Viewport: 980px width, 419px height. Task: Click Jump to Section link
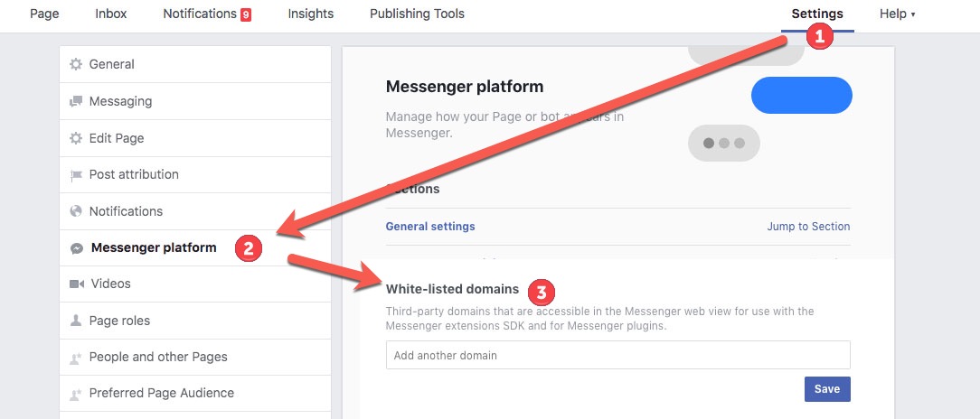(x=808, y=226)
